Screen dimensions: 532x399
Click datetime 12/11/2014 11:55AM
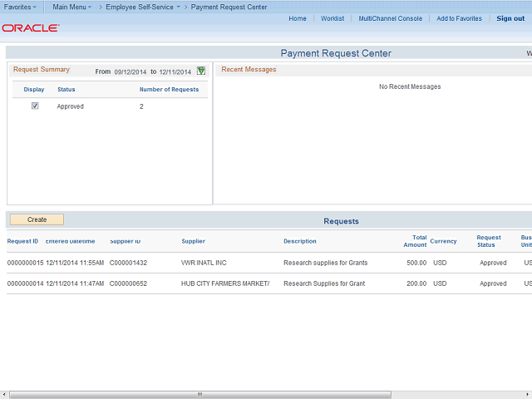pyautogui.click(x=75, y=263)
